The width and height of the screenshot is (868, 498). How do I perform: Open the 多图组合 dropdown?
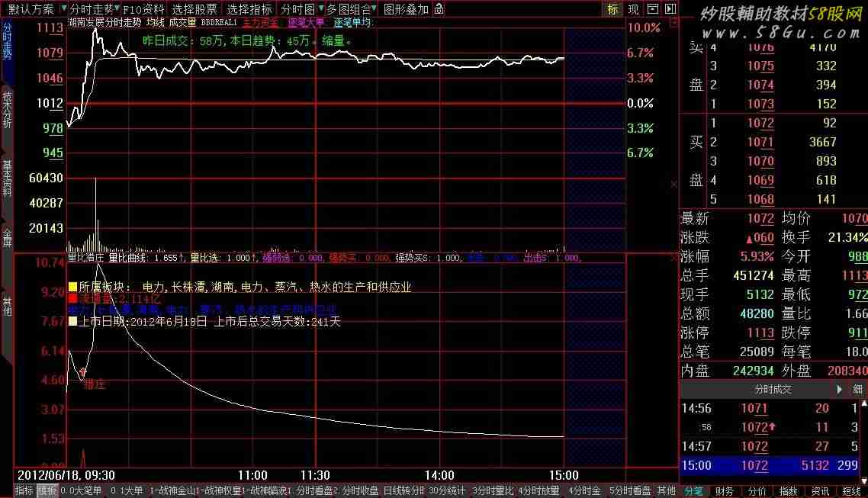click(x=352, y=9)
